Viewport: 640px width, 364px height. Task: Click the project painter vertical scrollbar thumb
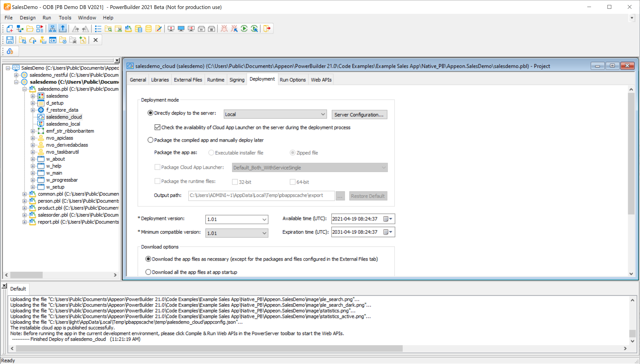pyautogui.click(x=631, y=154)
